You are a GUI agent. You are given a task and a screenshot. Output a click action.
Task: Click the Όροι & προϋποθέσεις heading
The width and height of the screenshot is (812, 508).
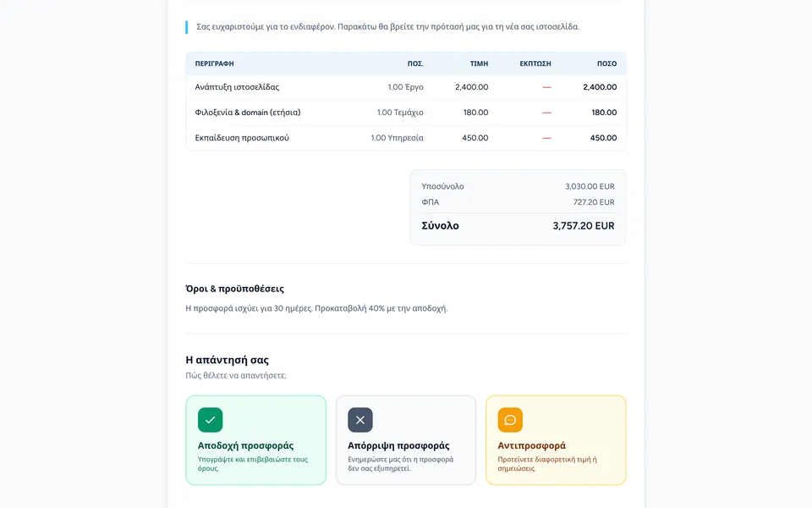(x=234, y=289)
